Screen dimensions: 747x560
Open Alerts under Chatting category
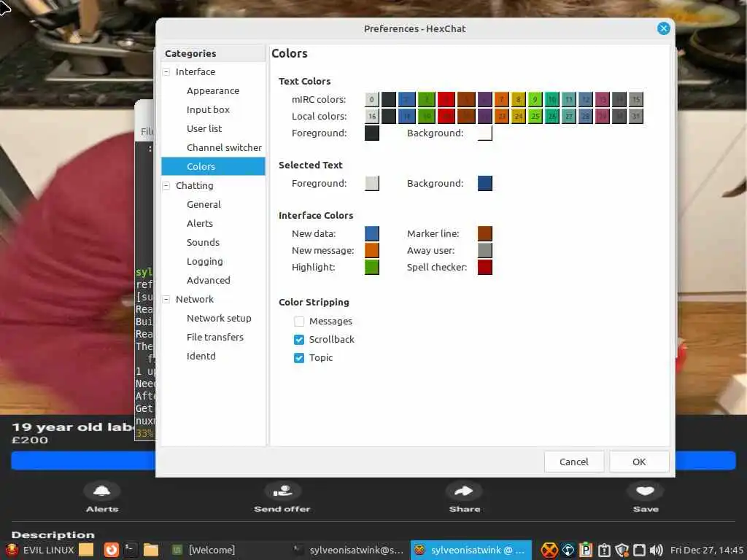(x=213, y=223)
